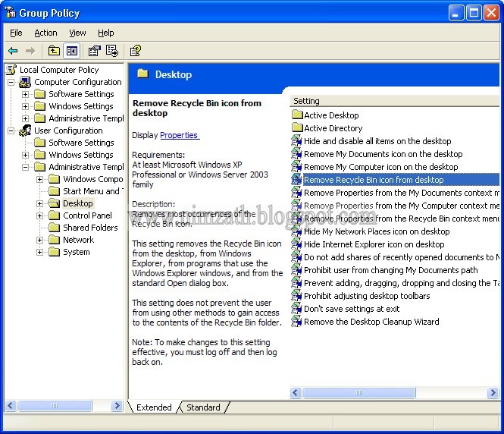The width and height of the screenshot is (504, 434).
Task: Switch to the Extended tab
Action: pyautogui.click(x=154, y=407)
